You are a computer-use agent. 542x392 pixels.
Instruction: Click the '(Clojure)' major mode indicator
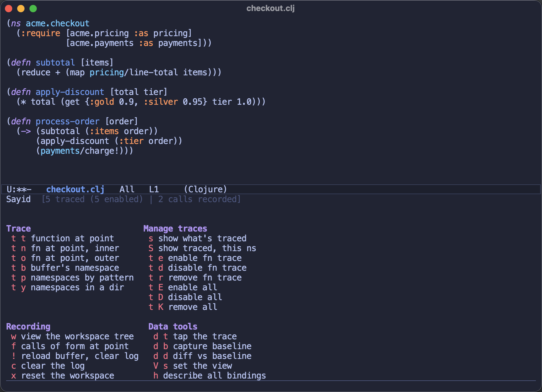(205, 189)
